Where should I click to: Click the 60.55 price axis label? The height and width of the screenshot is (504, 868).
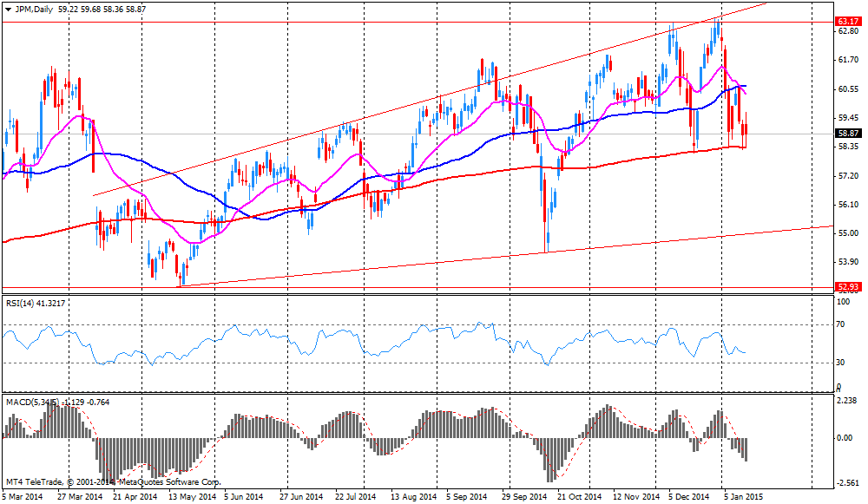(x=849, y=89)
